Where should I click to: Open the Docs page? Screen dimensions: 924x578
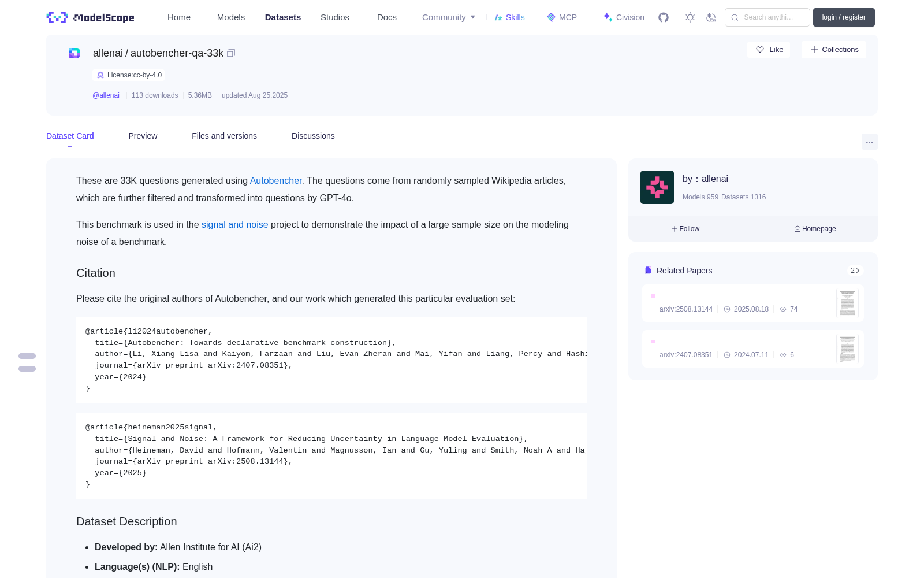(387, 17)
